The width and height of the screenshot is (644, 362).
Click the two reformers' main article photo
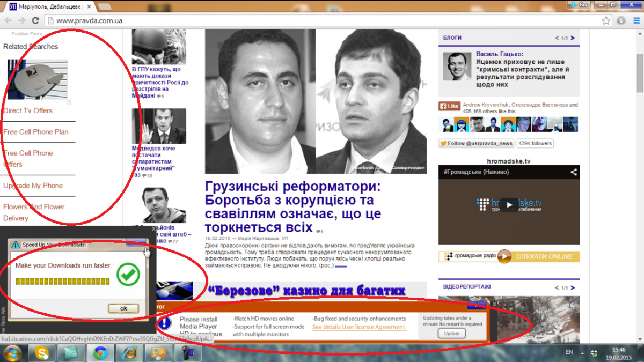click(x=316, y=101)
